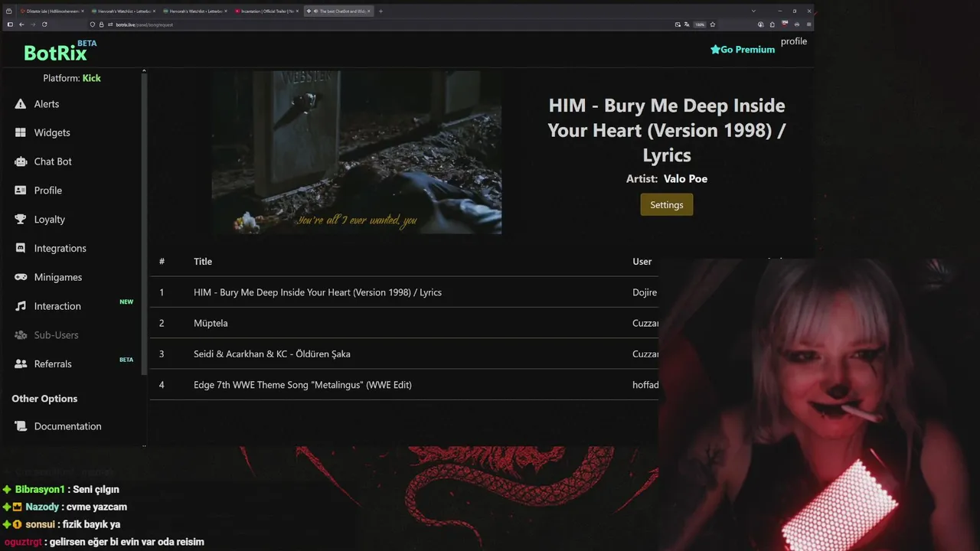Click the Title column header
The image size is (980, 551).
coord(203,262)
